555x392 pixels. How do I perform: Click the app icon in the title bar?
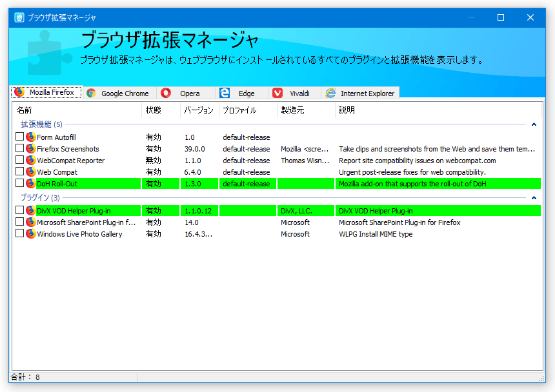19,17
